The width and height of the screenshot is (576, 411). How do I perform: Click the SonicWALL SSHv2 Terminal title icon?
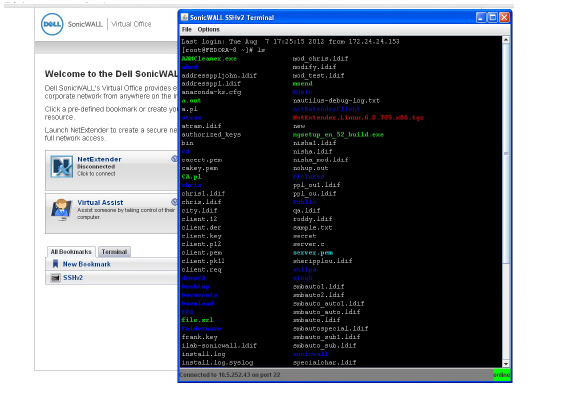tap(185, 17)
